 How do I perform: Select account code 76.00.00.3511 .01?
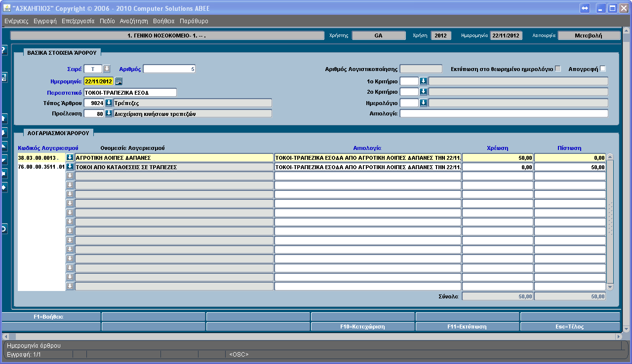pos(41,167)
